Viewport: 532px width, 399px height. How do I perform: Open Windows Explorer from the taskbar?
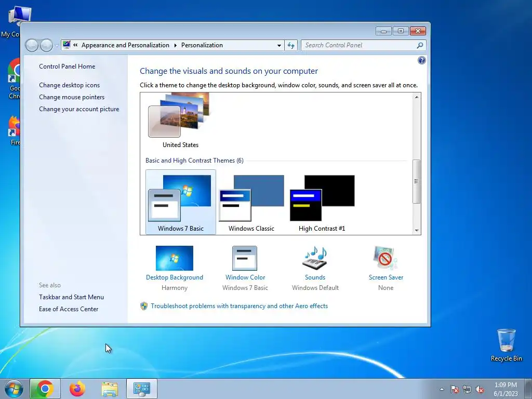tap(110, 389)
